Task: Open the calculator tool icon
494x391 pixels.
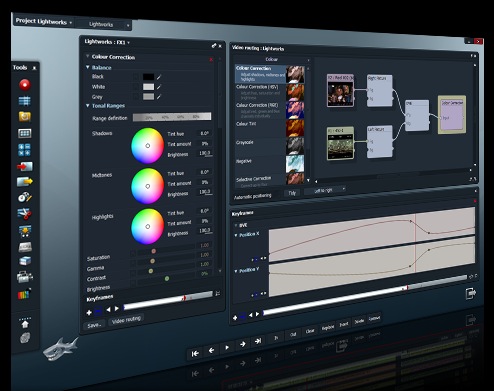Action: tap(25, 150)
